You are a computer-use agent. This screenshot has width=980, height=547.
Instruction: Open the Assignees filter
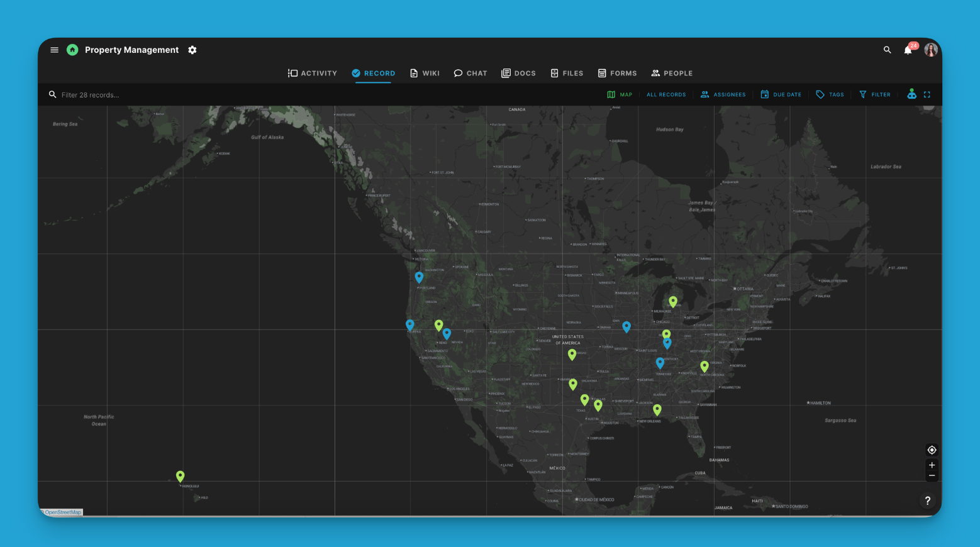point(723,94)
